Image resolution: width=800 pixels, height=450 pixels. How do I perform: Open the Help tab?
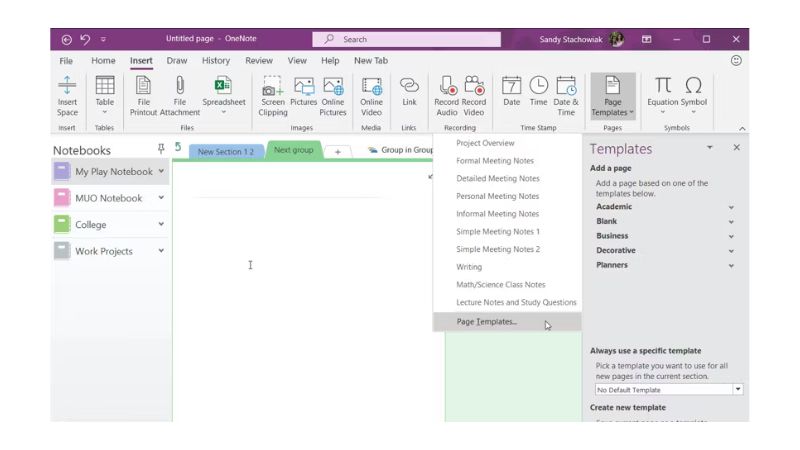click(x=330, y=61)
